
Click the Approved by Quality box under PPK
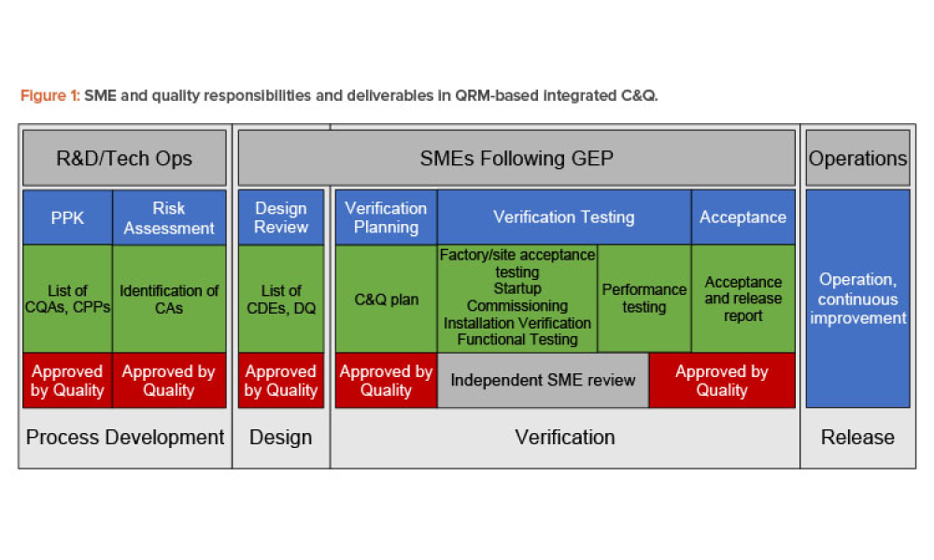[67, 380]
